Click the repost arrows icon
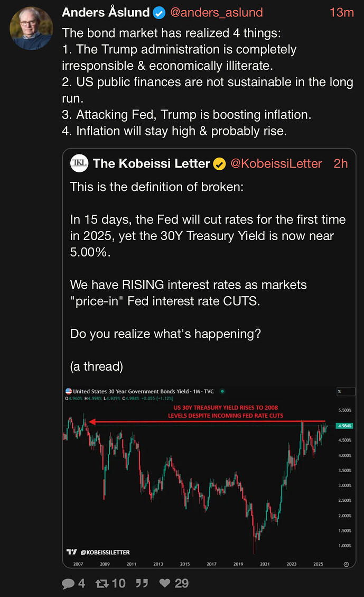The width and height of the screenshot is (364, 597). coord(100,583)
